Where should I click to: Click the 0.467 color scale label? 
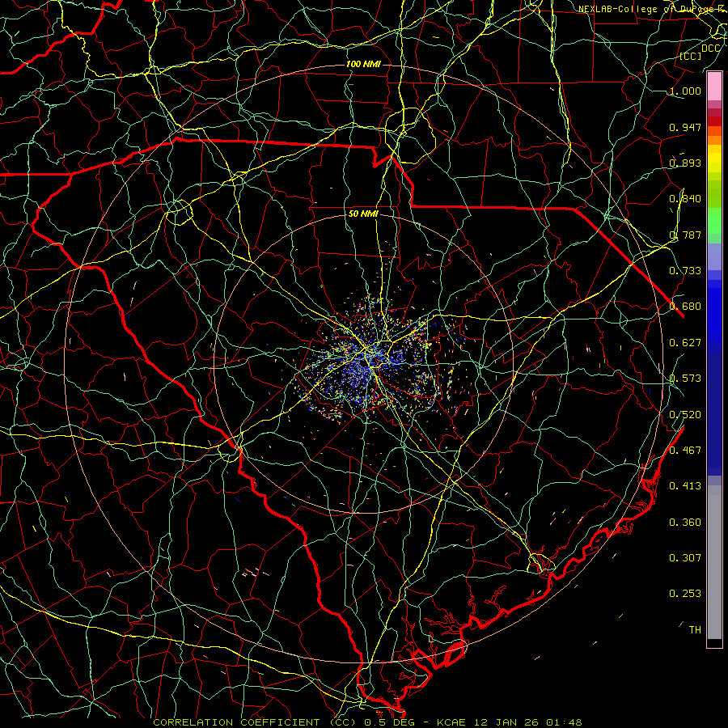[x=685, y=451]
